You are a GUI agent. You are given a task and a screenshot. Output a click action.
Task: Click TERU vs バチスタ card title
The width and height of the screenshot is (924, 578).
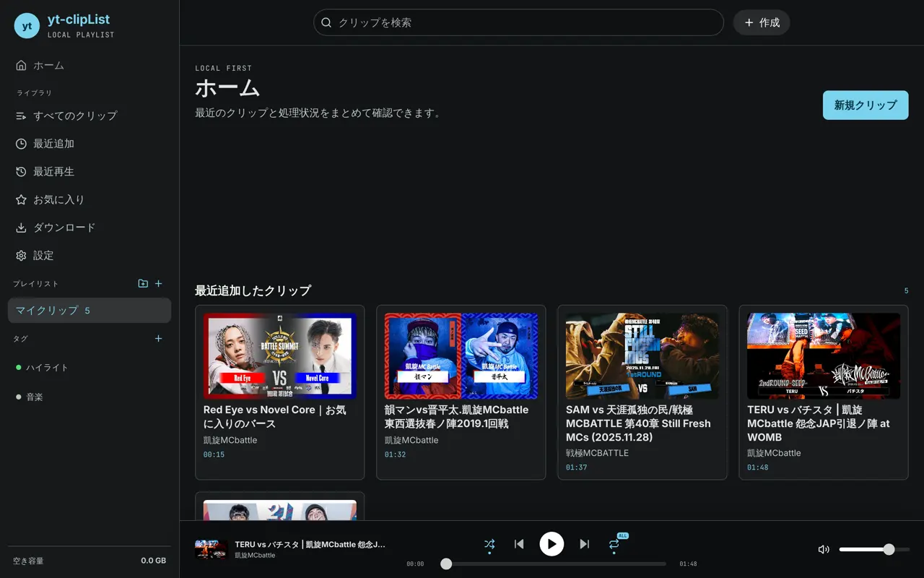point(819,423)
